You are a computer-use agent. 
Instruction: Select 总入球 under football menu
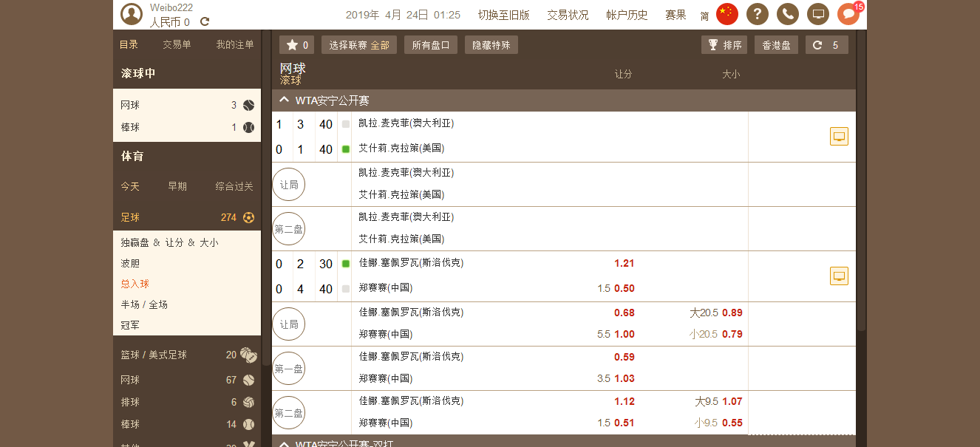pyautogui.click(x=135, y=284)
